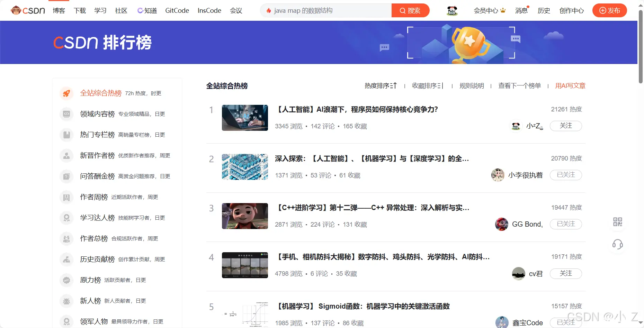Click the icon for 新人榜

coord(66,301)
